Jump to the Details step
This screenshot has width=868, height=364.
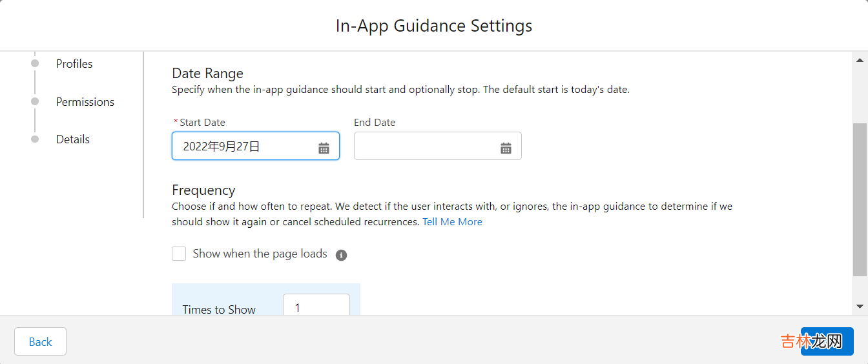tap(73, 139)
